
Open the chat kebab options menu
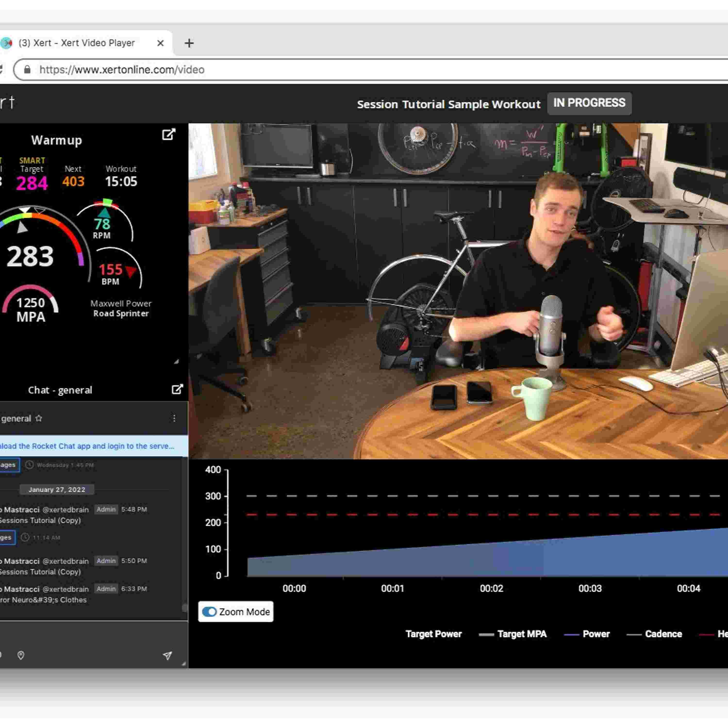click(x=174, y=418)
